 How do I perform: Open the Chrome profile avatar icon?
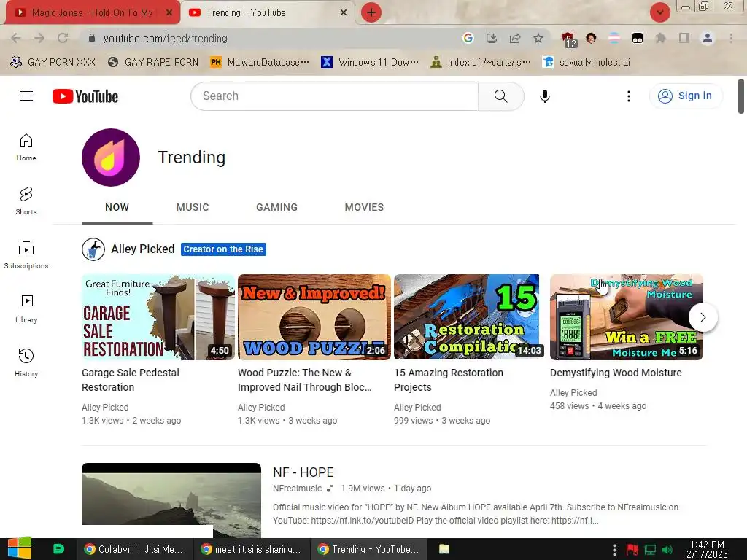tap(708, 38)
